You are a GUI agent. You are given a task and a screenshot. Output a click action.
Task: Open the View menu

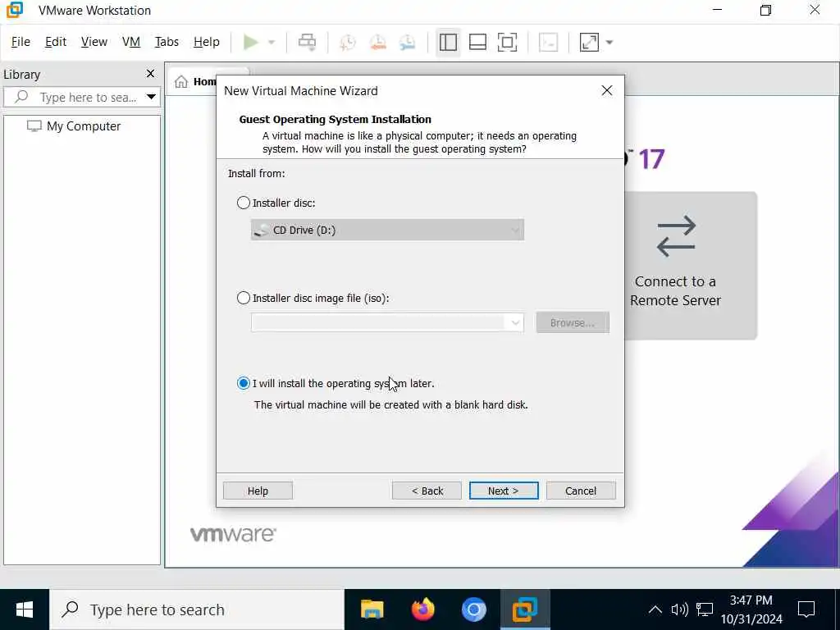point(94,42)
